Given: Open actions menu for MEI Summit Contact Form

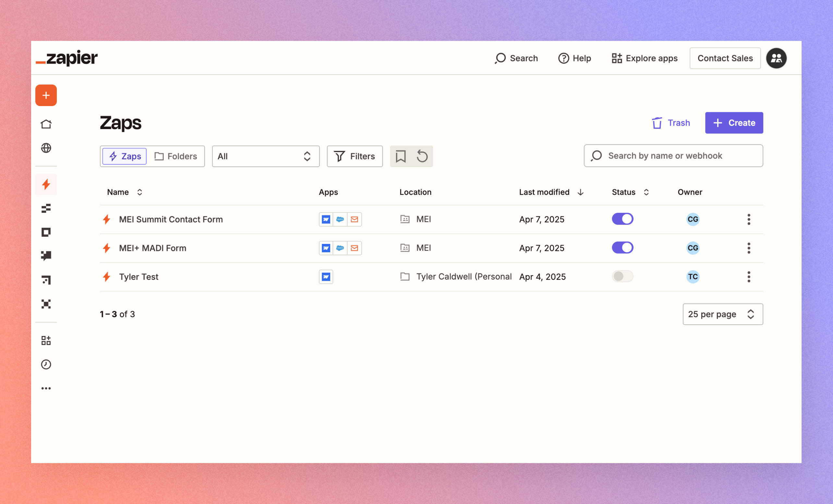Looking at the screenshot, I should tap(749, 219).
